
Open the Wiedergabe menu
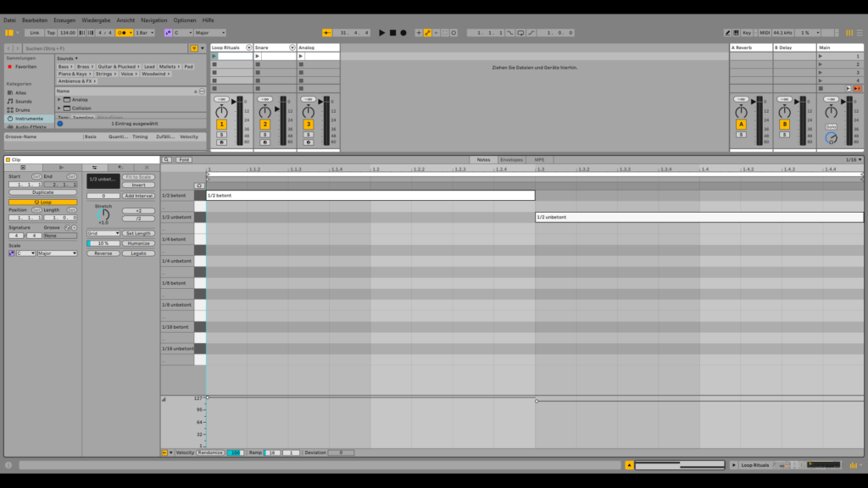[96, 20]
